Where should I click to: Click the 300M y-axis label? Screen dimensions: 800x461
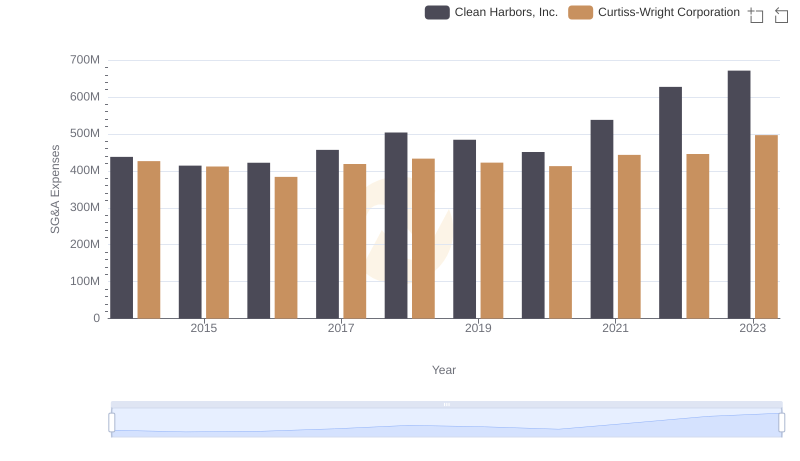85,208
